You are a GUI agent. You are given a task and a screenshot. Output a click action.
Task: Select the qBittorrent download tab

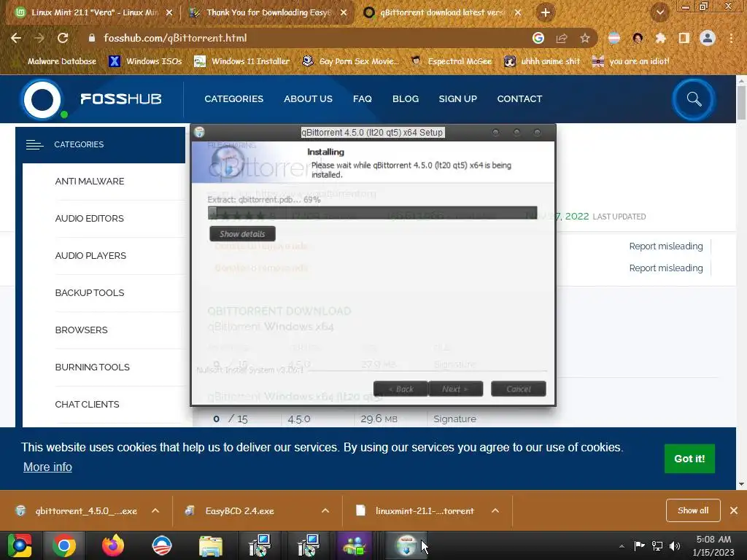coord(441,12)
